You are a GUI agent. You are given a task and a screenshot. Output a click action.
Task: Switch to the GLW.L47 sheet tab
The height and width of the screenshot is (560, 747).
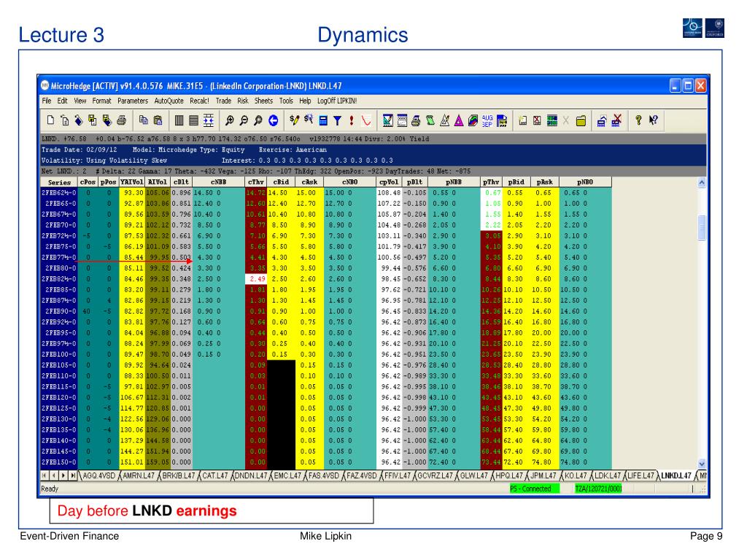point(473,475)
